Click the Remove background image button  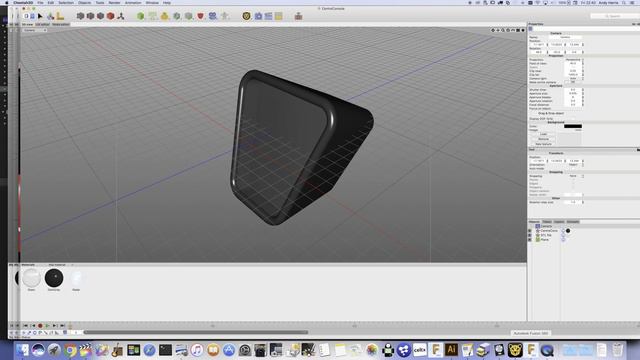point(543,139)
